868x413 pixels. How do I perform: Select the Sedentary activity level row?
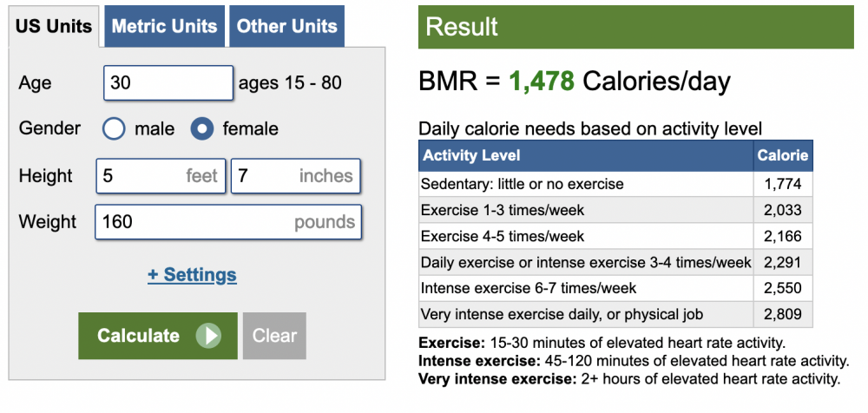tap(615, 184)
